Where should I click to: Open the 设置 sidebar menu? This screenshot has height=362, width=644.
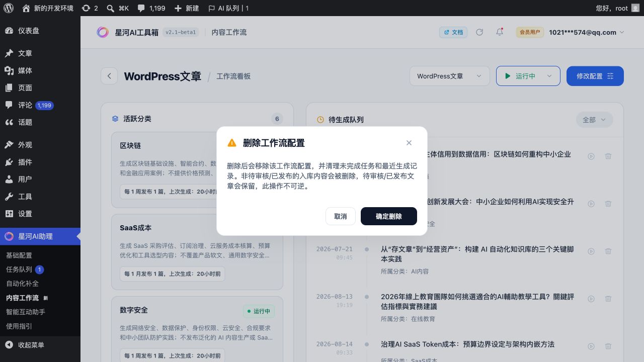click(x=40, y=214)
